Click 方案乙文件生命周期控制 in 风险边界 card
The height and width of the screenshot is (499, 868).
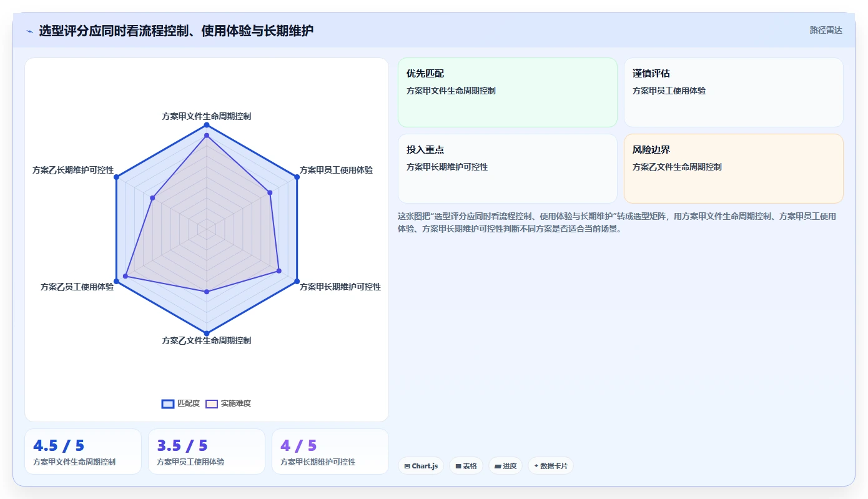click(x=677, y=167)
